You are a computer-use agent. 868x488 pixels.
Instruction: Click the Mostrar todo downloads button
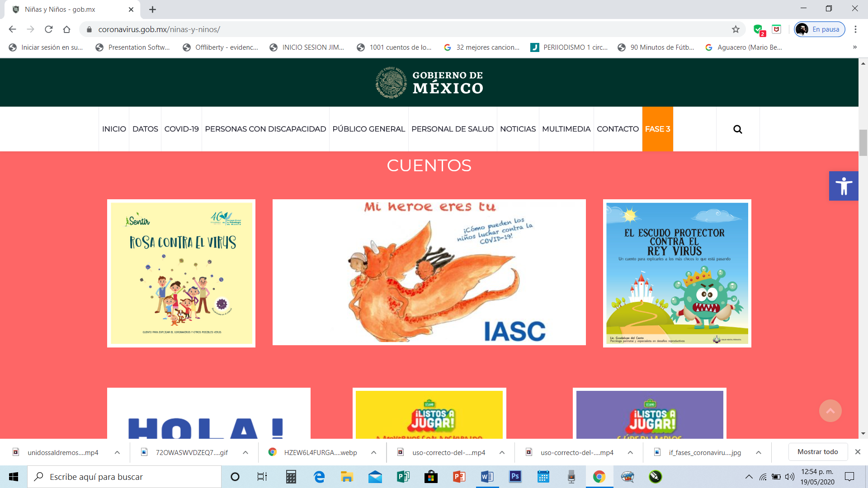pos(817,452)
